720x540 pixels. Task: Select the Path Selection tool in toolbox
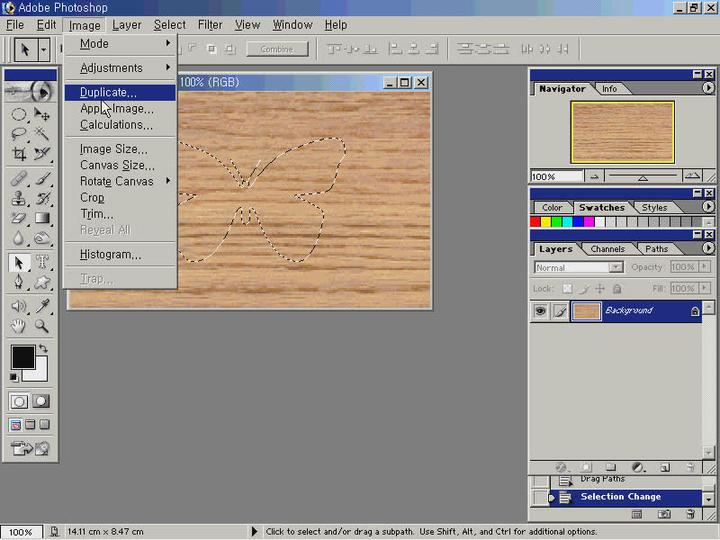tap(19, 263)
